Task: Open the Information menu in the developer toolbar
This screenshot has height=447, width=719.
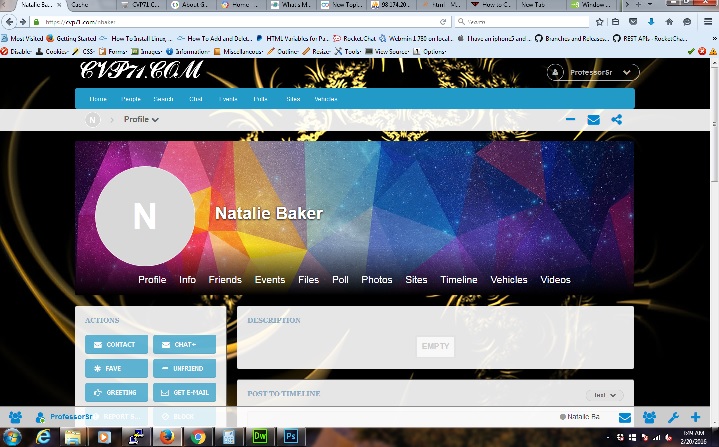Action: (x=188, y=51)
